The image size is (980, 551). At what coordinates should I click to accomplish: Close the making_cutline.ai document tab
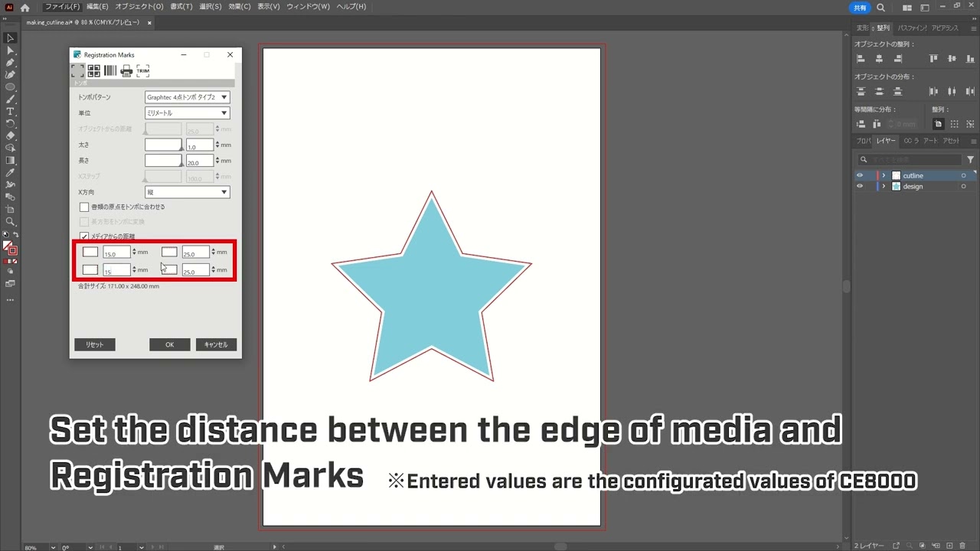pos(149,23)
